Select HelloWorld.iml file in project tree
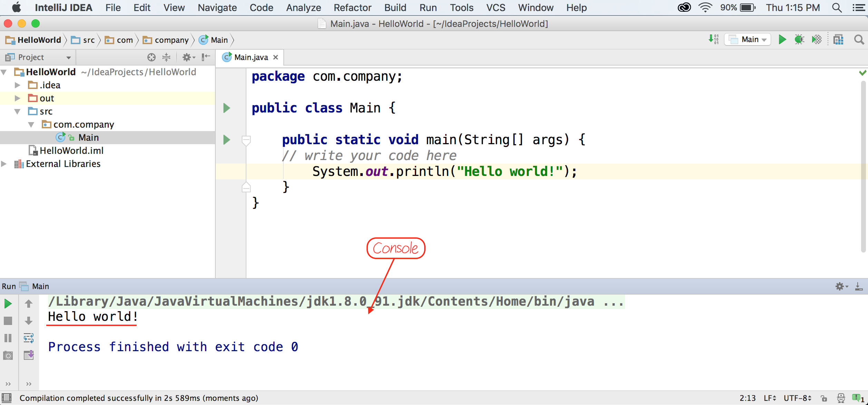 pyautogui.click(x=71, y=151)
